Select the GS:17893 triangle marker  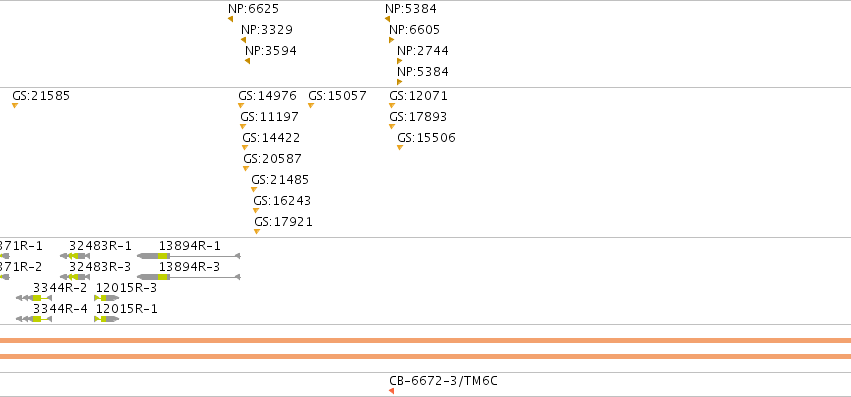392,127
